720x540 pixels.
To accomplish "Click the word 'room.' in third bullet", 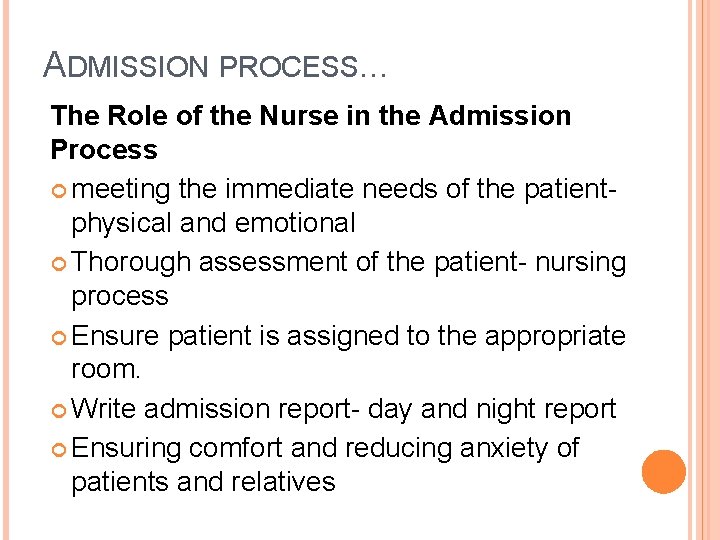I will coord(106,369).
